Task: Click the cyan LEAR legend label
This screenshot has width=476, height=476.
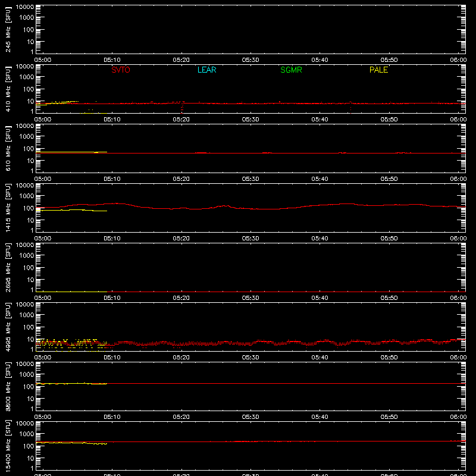Action: point(206,70)
